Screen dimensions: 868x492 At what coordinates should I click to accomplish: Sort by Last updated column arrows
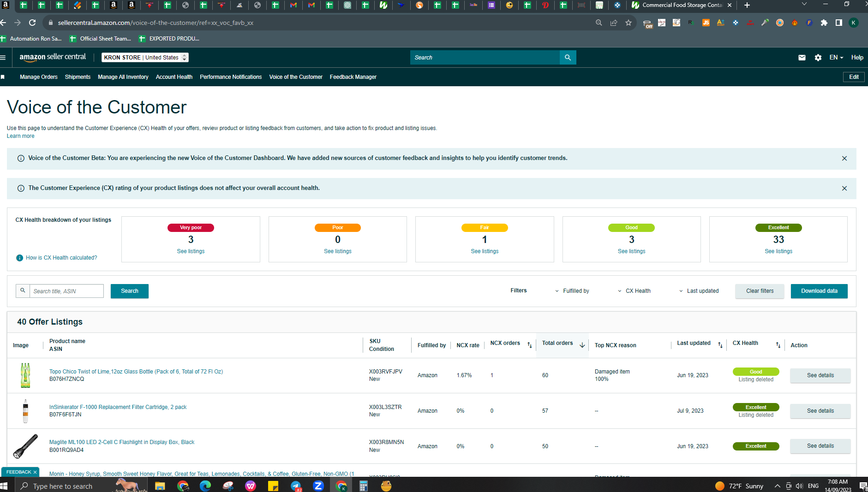tap(720, 345)
